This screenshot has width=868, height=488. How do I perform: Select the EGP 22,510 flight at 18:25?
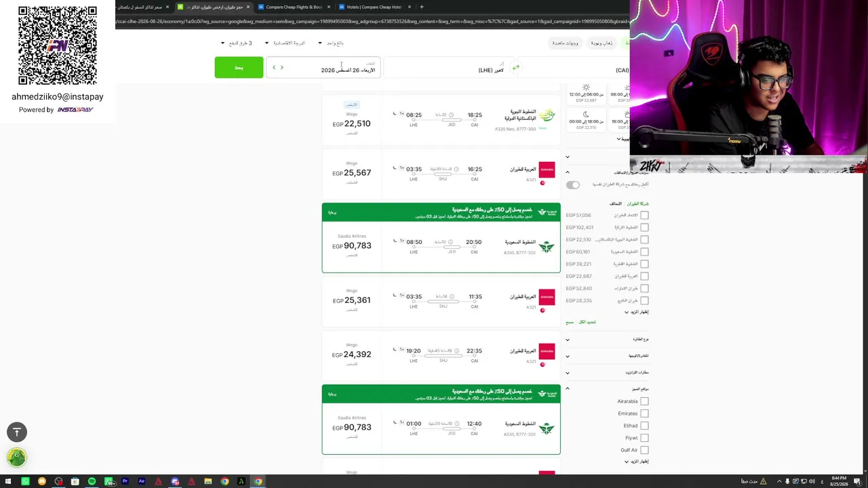pyautogui.click(x=441, y=121)
